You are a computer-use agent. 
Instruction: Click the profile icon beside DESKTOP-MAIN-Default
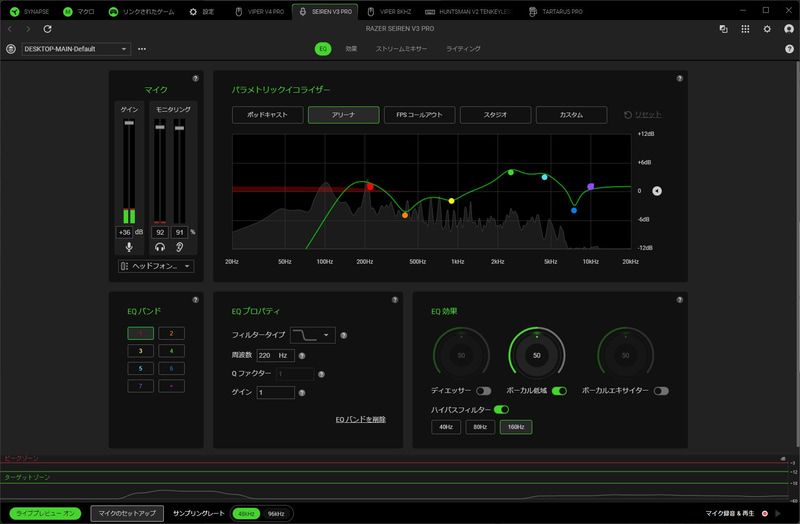pos(11,49)
